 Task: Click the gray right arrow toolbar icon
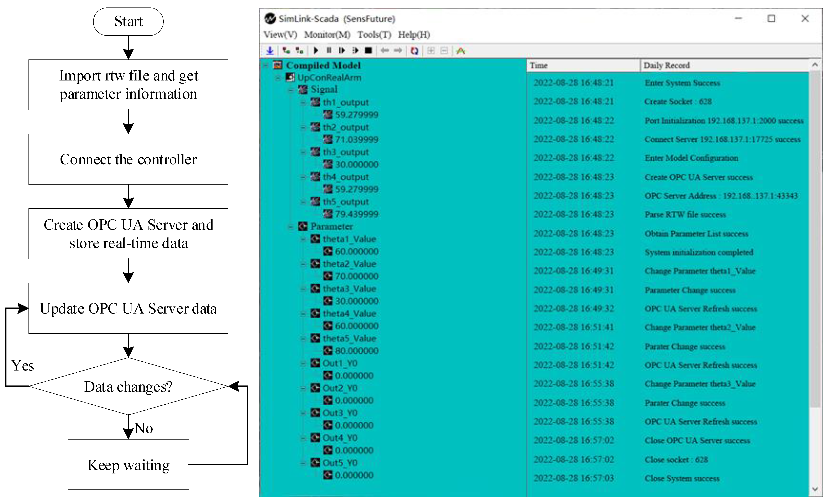coord(398,51)
